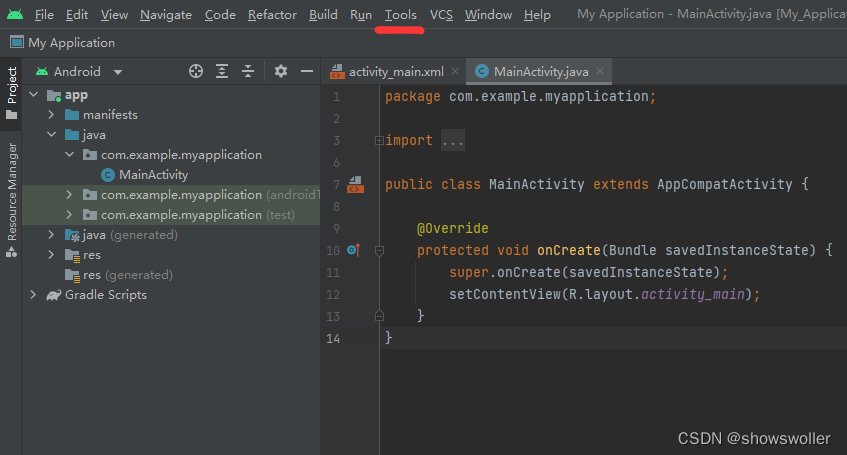The height and width of the screenshot is (455, 847).
Task: Hide the Project panel with minus icon
Action: click(307, 71)
